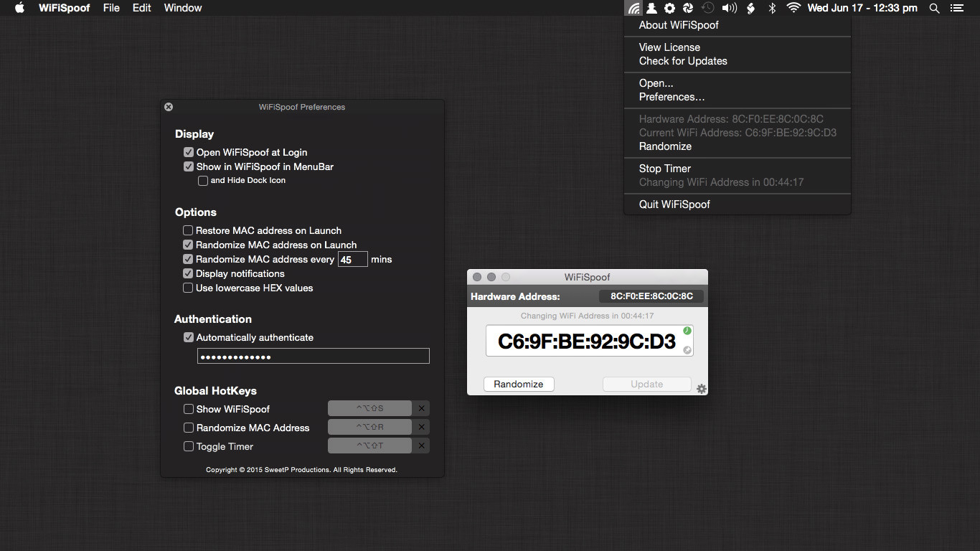Image resolution: width=980 pixels, height=551 pixels.
Task: Toggle Randomize MAC address on Launch
Action: pos(188,245)
